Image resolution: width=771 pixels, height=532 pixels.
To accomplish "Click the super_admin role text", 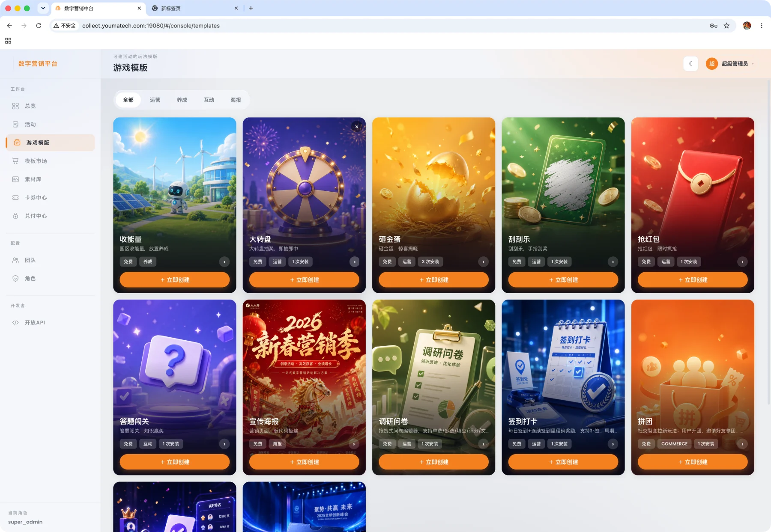I will (x=25, y=522).
